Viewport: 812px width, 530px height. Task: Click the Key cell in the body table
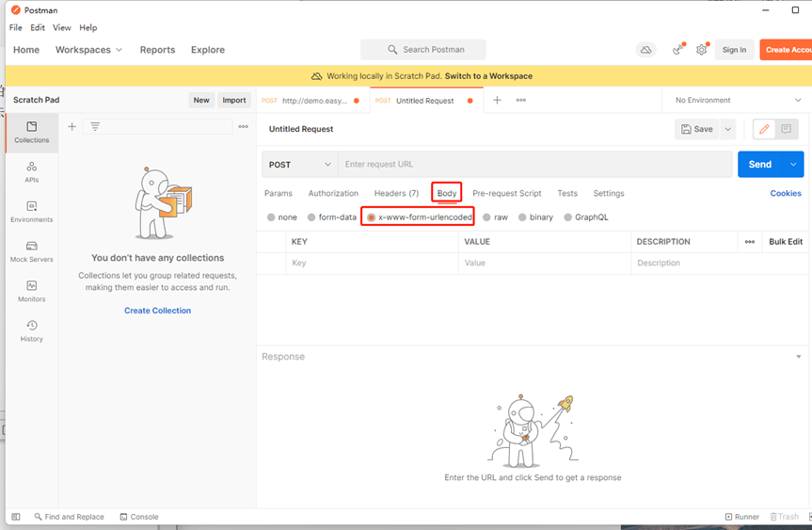click(x=372, y=264)
